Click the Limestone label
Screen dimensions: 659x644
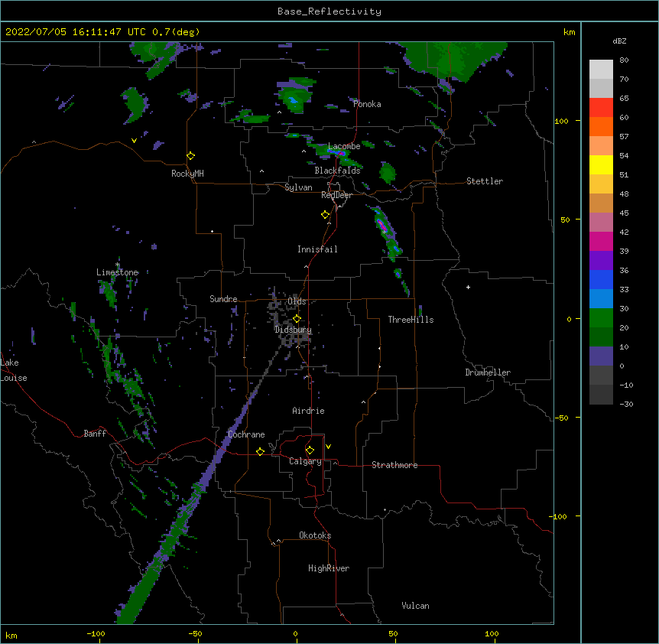click(x=117, y=272)
